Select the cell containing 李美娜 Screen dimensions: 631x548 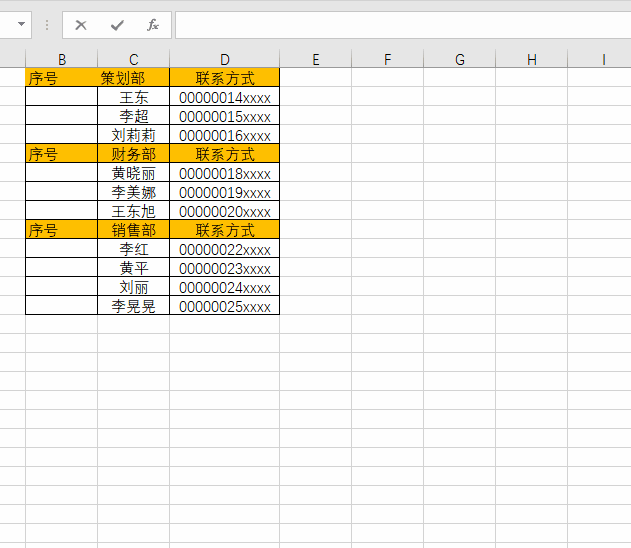pyautogui.click(x=134, y=192)
